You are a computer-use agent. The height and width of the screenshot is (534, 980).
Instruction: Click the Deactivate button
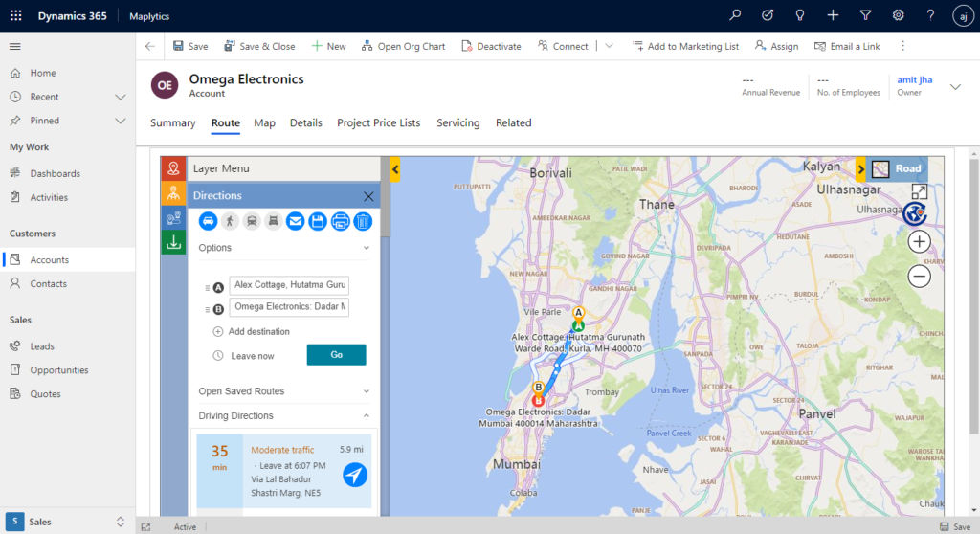click(491, 46)
